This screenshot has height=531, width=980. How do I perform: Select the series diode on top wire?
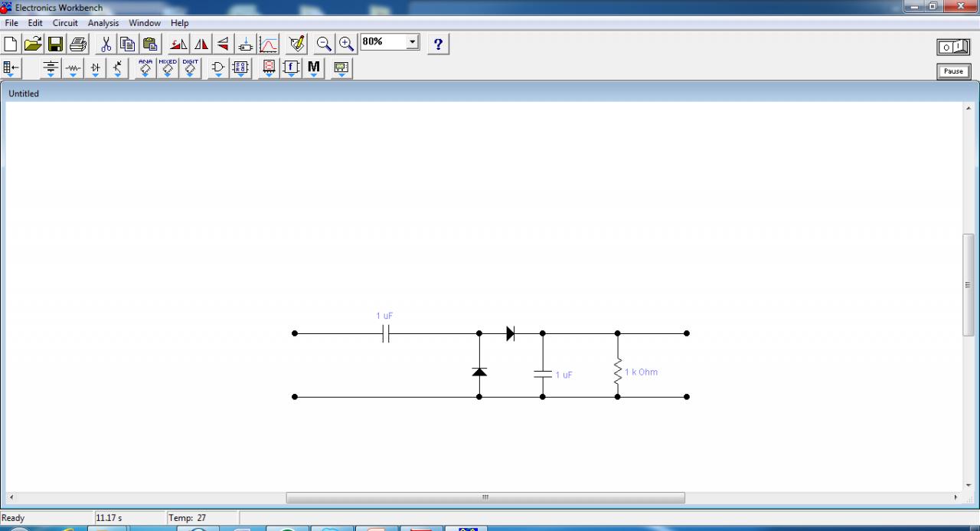point(511,333)
